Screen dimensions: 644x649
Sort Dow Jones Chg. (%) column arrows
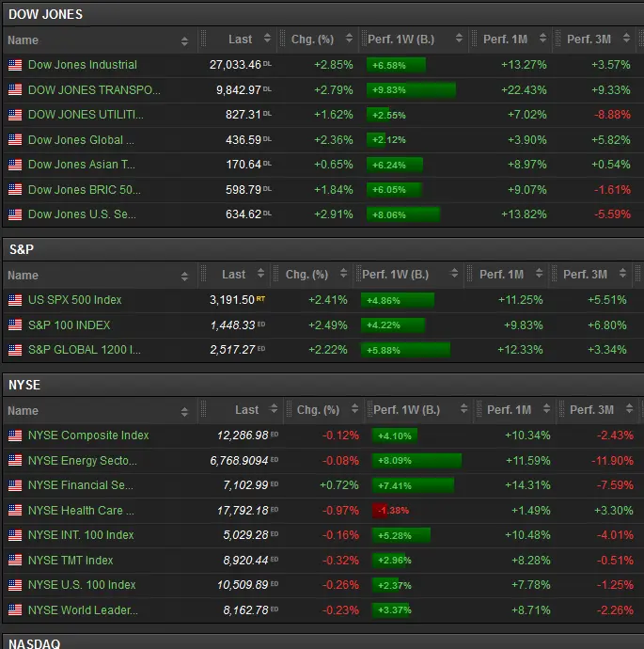pos(349,39)
